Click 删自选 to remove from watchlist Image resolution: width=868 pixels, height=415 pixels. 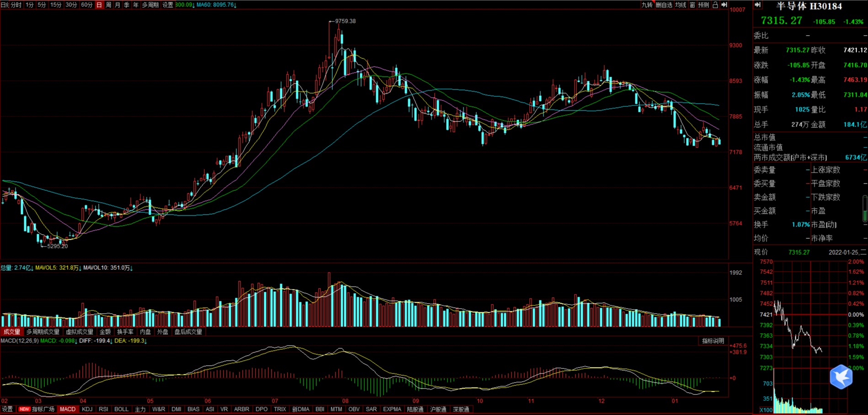(664, 5)
